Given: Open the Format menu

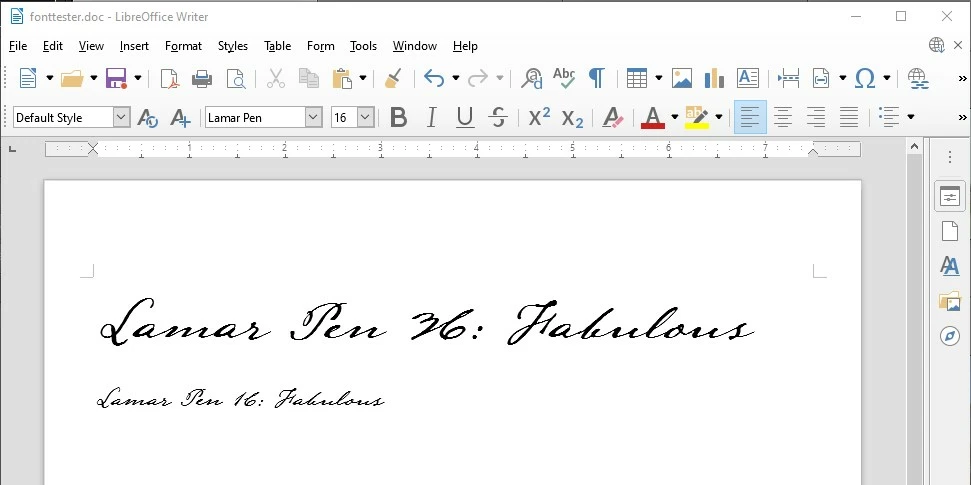Looking at the screenshot, I should [x=183, y=46].
